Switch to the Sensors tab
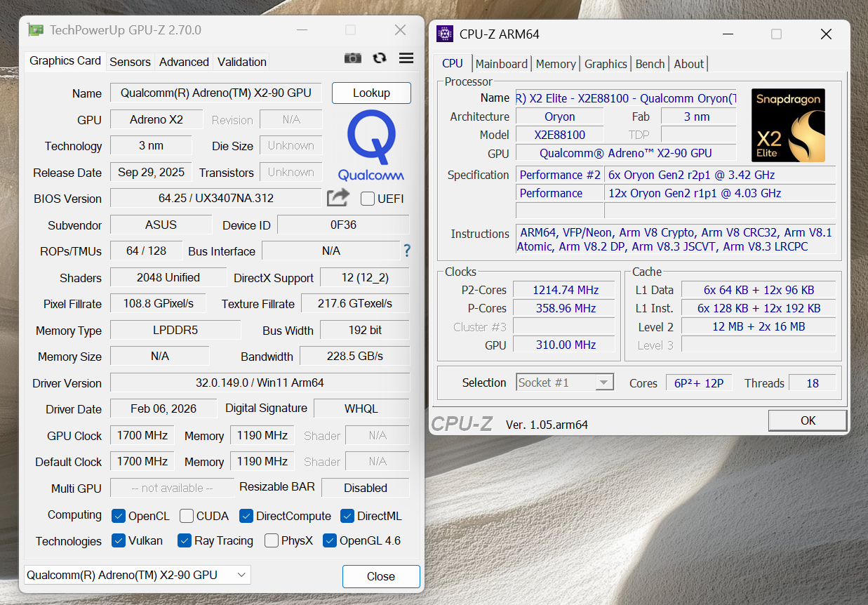This screenshot has width=868, height=605. coord(130,62)
